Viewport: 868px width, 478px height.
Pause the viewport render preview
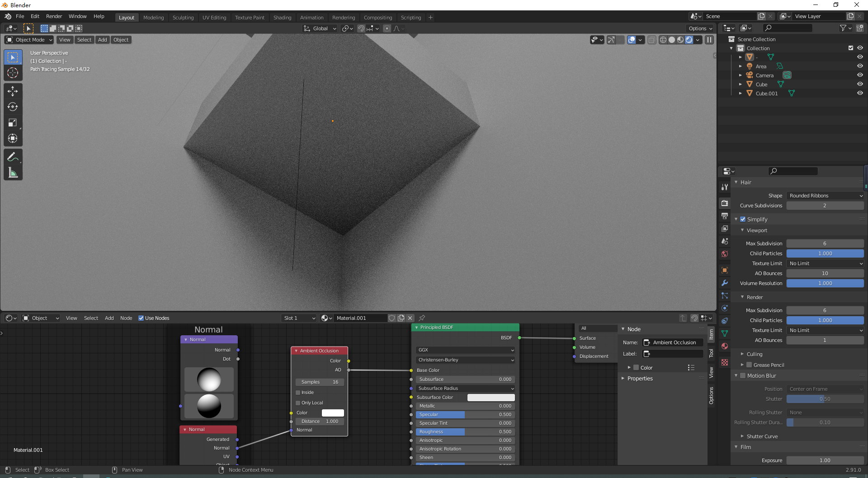pyautogui.click(x=709, y=40)
